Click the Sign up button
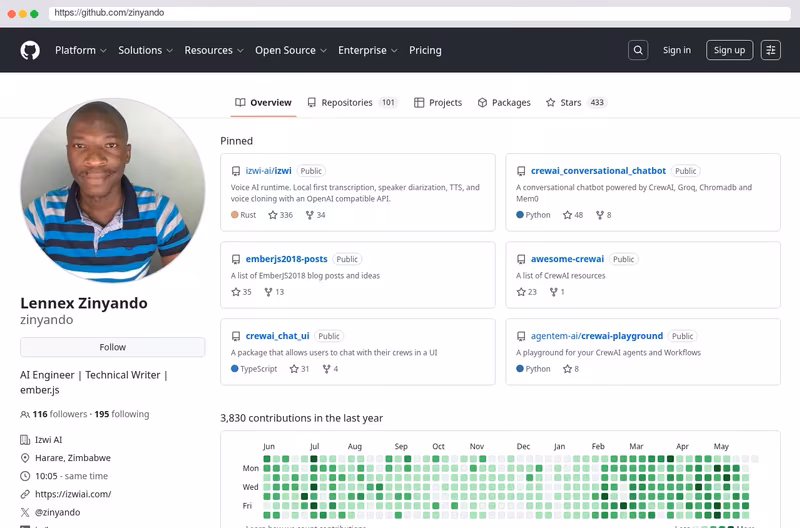The height and width of the screenshot is (528, 800). pos(729,50)
